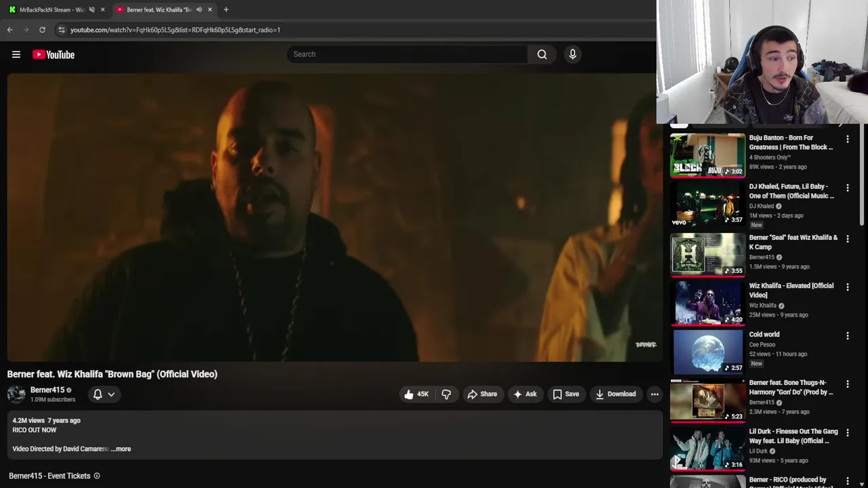Play Cold world globe thumbnail
Image resolution: width=868 pixels, height=488 pixels.
click(707, 352)
